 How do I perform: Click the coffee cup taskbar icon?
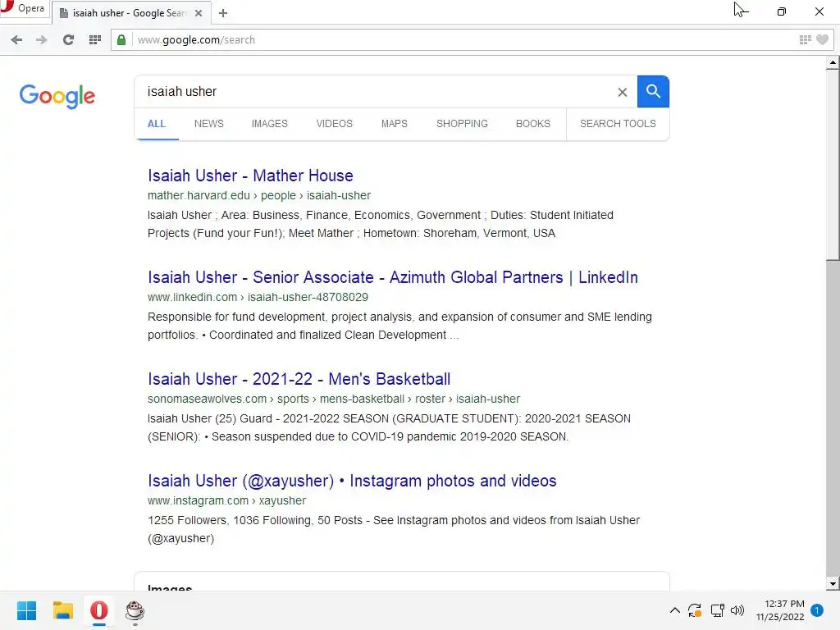pos(135,610)
